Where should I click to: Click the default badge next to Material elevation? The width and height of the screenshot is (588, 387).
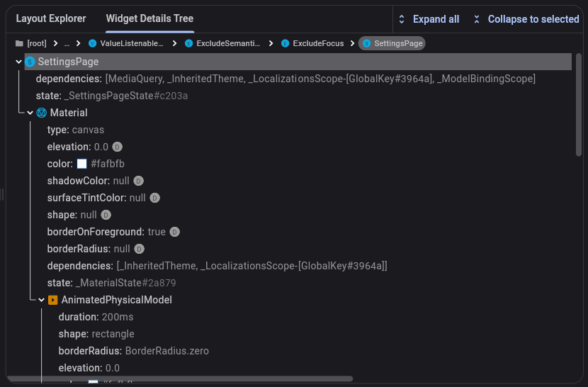coord(118,147)
